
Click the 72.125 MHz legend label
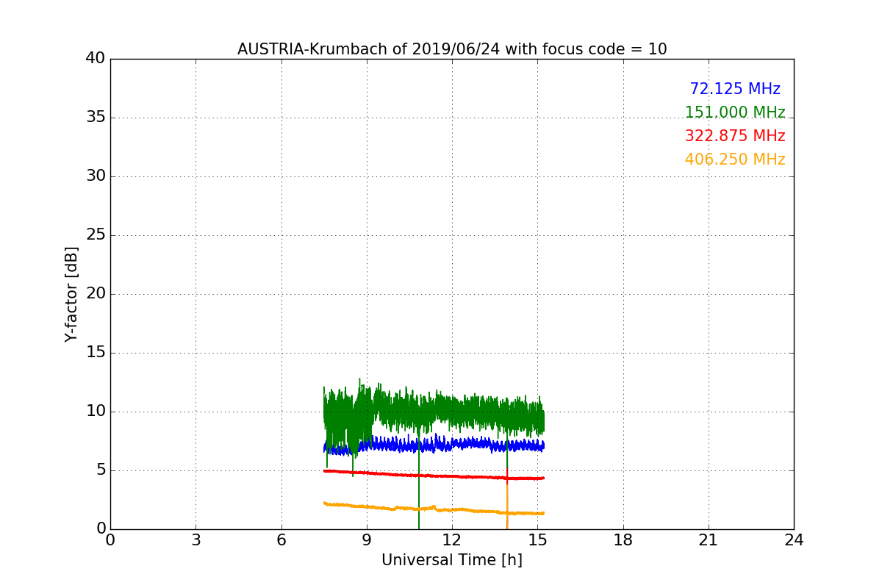[735, 89]
